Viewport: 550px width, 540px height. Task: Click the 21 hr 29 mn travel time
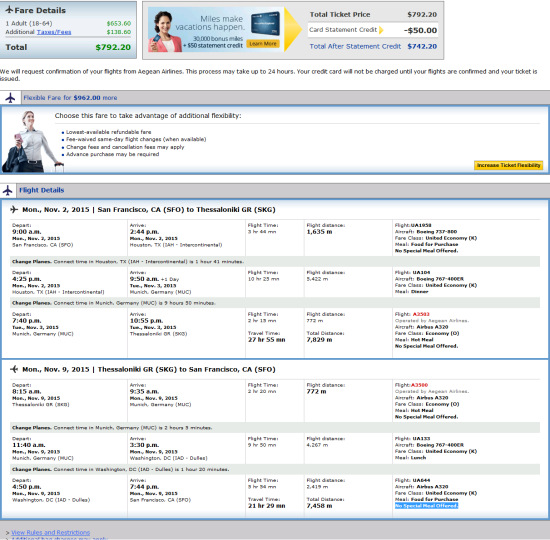point(267,506)
